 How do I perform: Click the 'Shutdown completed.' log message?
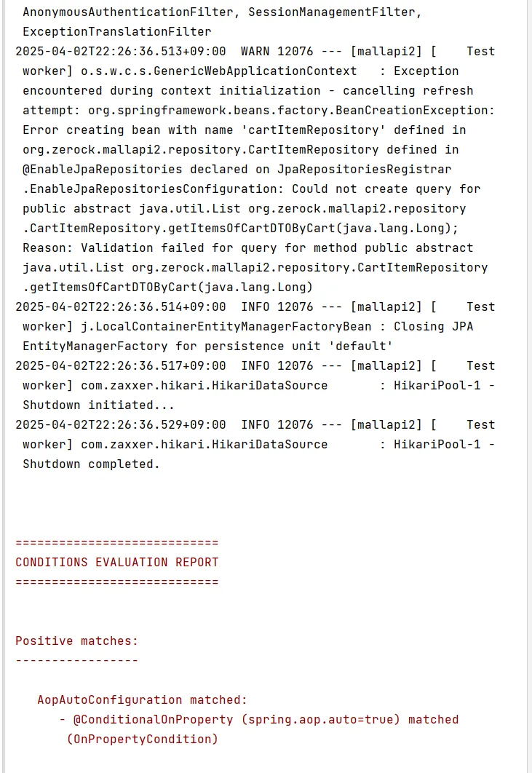(x=91, y=464)
